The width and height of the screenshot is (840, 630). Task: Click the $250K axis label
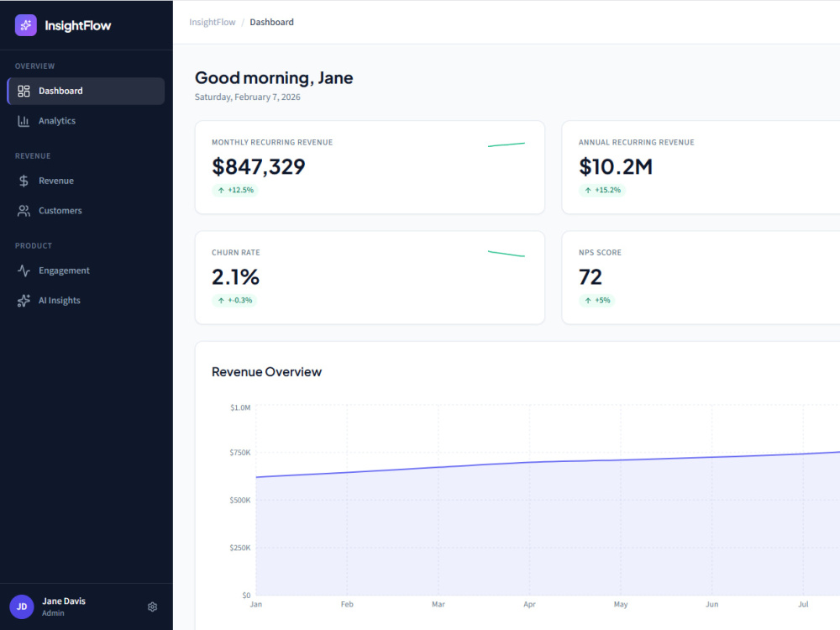click(240, 548)
